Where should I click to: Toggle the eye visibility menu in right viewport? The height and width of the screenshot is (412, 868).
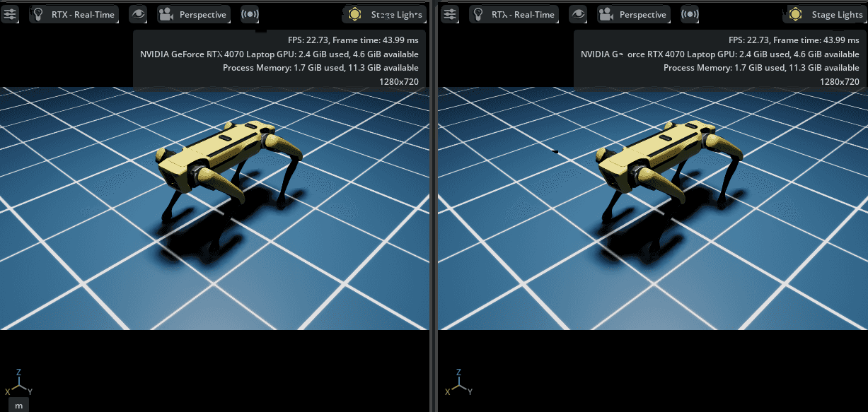point(579,14)
